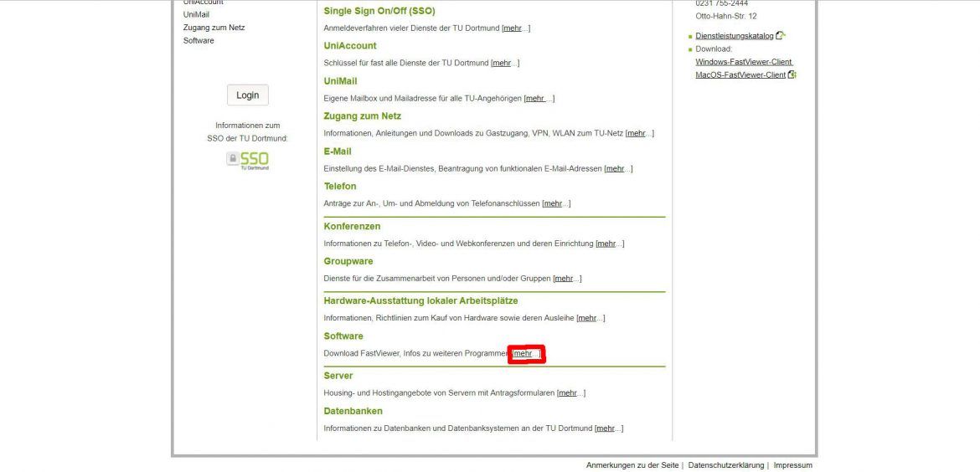Click the download icon next to MacOS-FastViewer-Client

pos(792,75)
